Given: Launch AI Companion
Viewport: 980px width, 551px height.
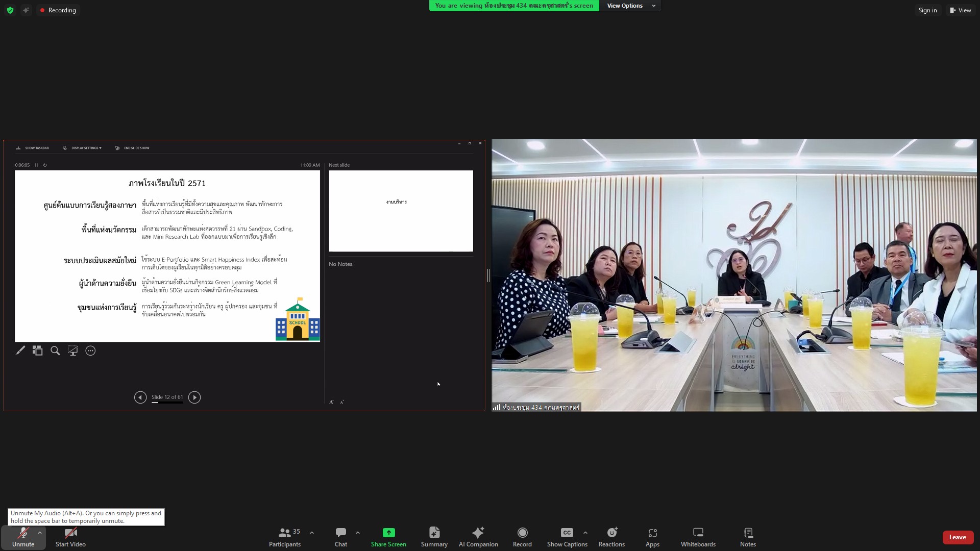Looking at the screenshot, I should pyautogui.click(x=478, y=537).
